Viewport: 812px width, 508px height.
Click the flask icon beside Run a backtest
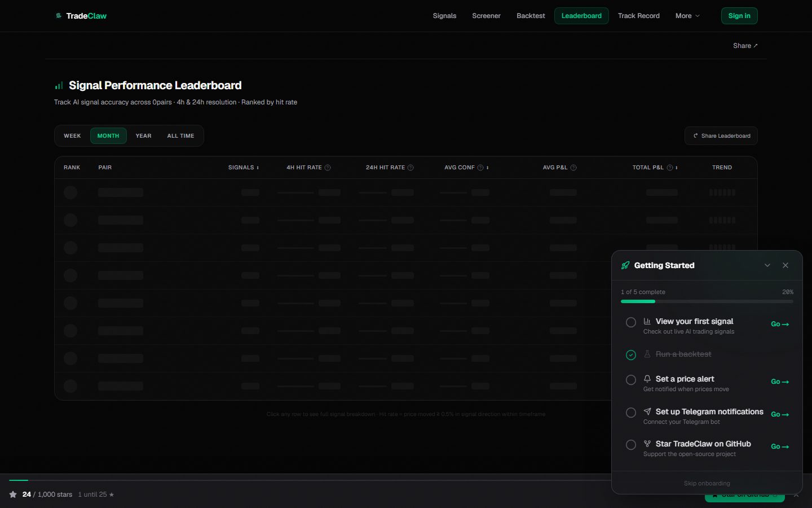(647, 354)
